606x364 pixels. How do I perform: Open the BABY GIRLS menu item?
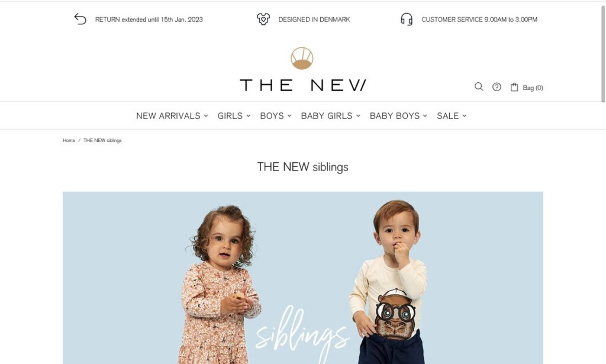point(327,116)
